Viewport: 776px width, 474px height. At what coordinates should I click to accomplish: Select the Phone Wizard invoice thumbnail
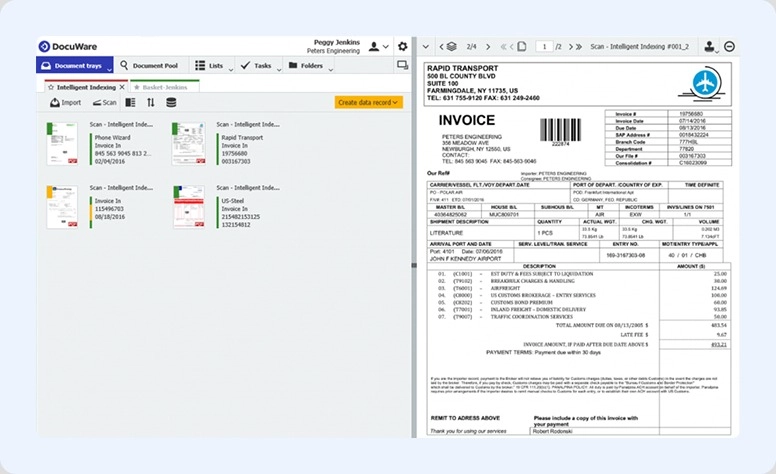tap(62, 143)
